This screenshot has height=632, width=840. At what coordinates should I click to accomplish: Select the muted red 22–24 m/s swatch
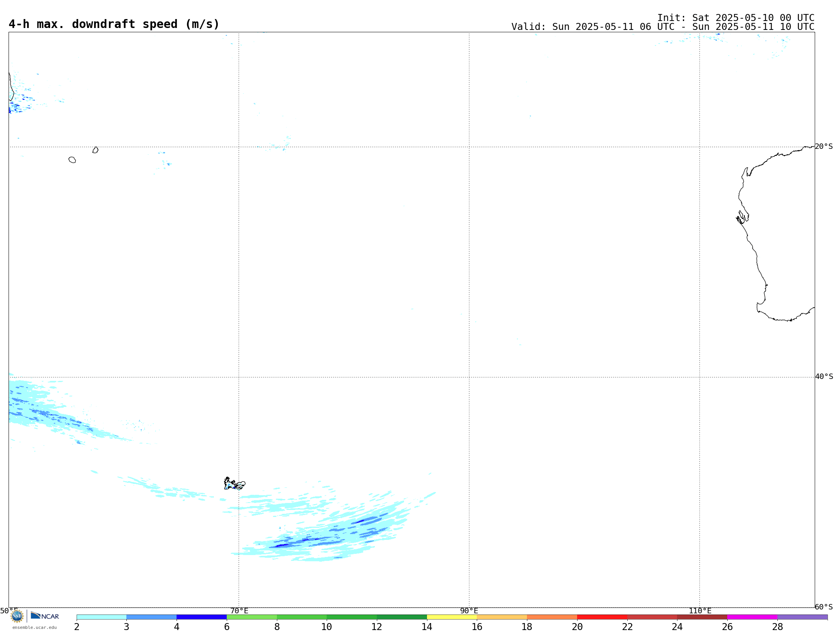coord(652,617)
